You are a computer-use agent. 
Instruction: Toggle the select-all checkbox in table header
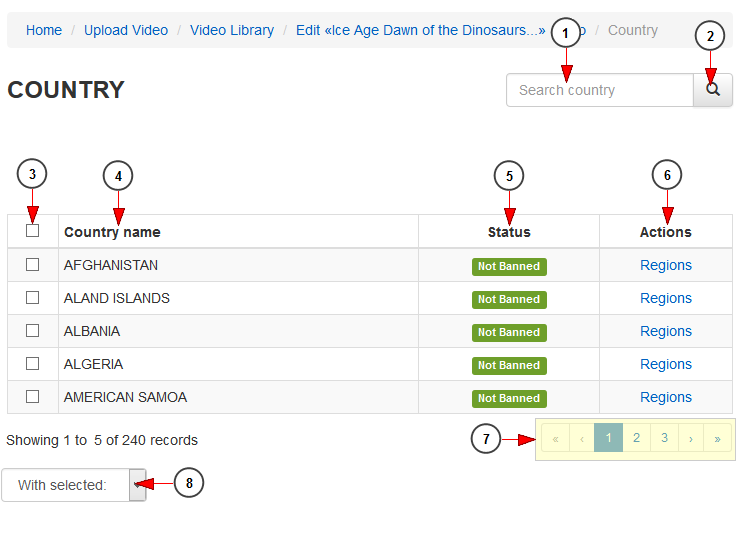33,231
